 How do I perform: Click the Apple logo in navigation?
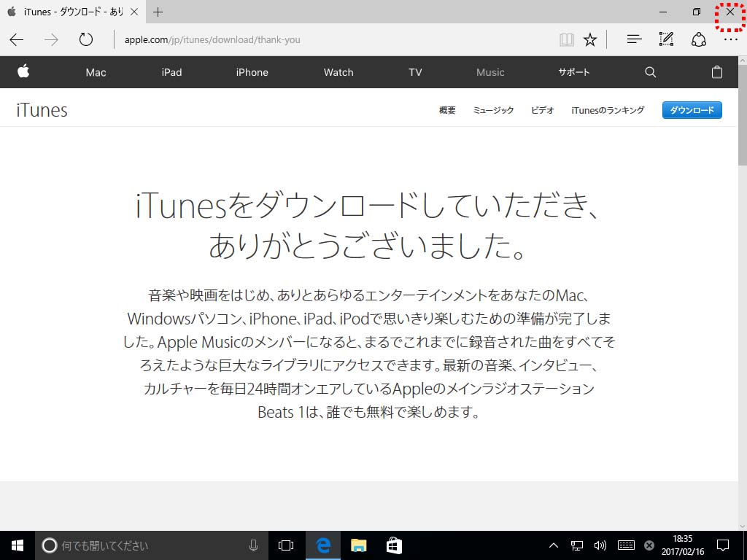click(23, 71)
